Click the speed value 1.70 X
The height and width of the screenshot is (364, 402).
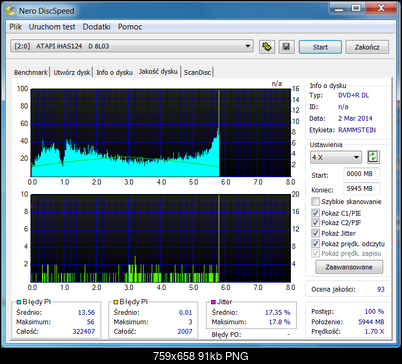click(374, 332)
